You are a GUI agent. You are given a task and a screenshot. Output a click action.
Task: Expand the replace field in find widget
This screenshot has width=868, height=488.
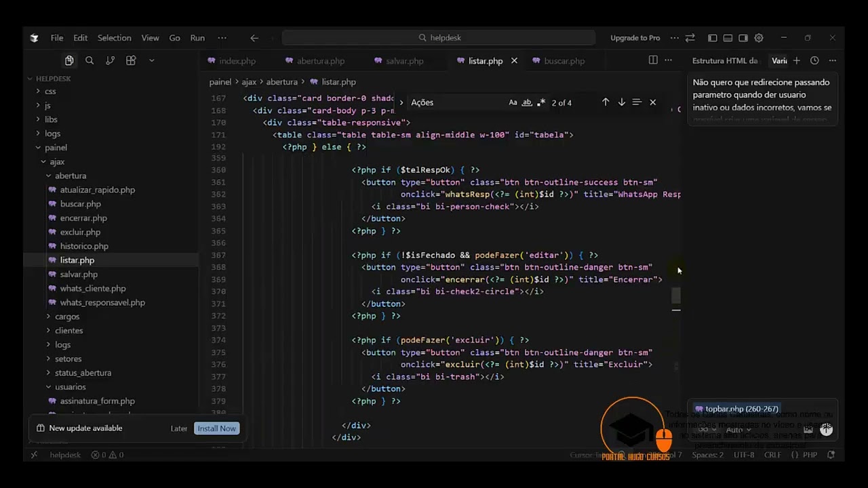point(401,102)
